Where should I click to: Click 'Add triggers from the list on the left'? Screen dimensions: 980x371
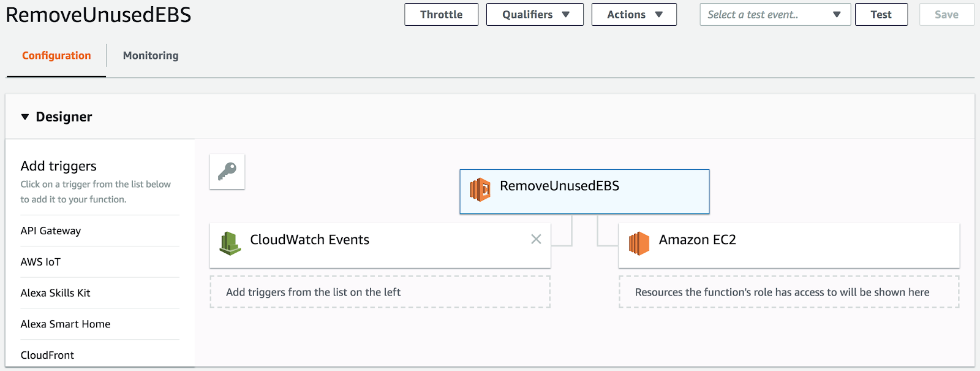[x=313, y=293]
